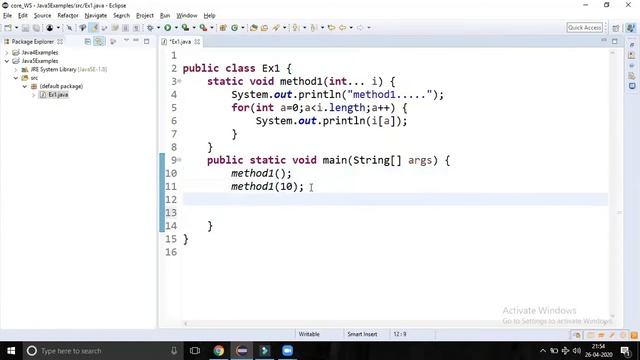Collapse main method fold marker on line 9
This screenshot has width=640, height=360.
click(x=179, y=160)
